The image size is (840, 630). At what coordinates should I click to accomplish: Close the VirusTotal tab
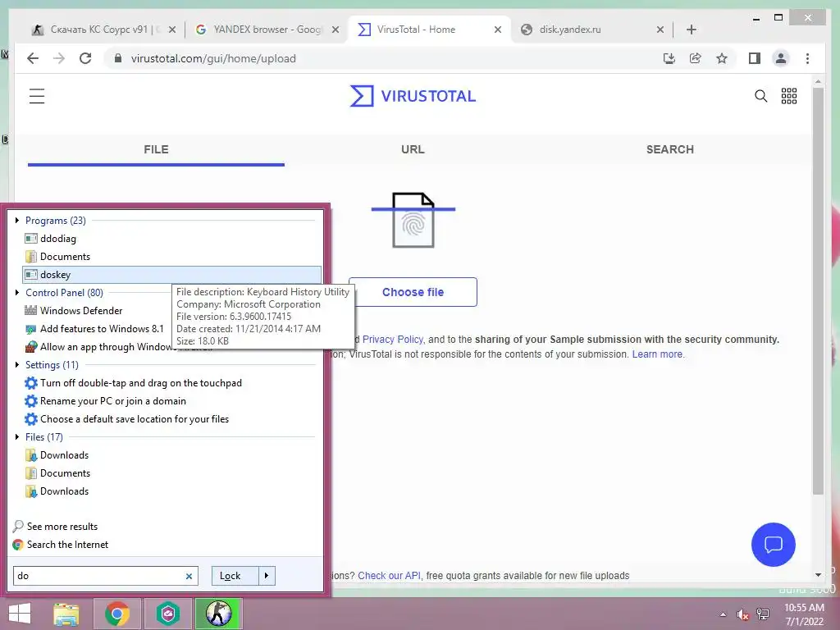click(x=498, y=30)
